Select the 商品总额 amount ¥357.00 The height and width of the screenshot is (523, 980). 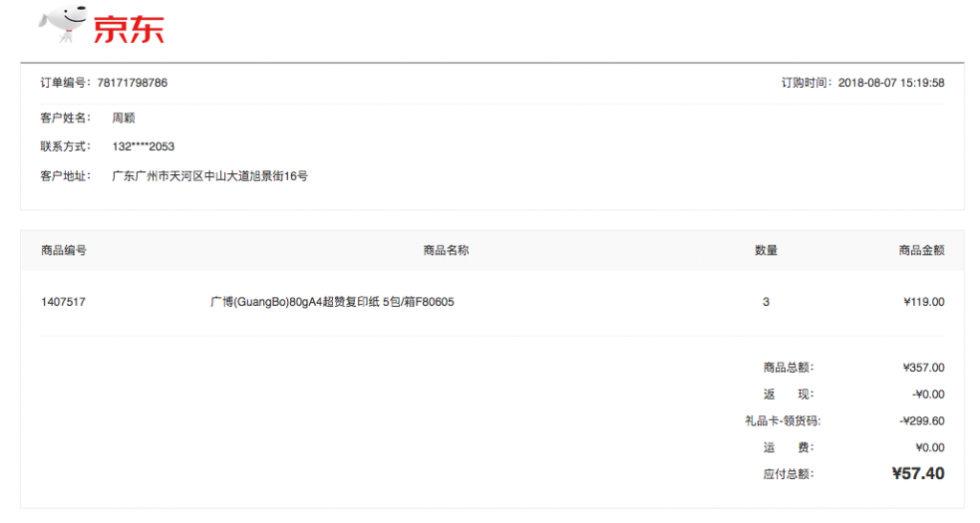[924, 367]
